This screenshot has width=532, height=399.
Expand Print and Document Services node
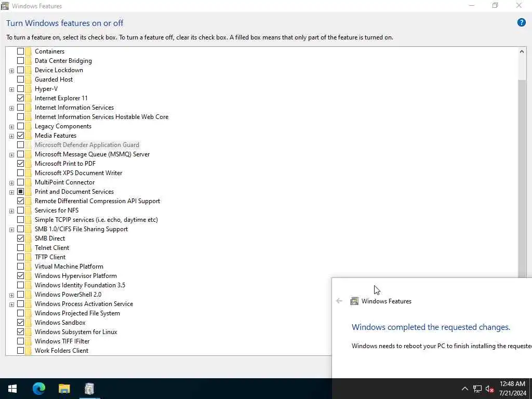click(x=11, y=192)
